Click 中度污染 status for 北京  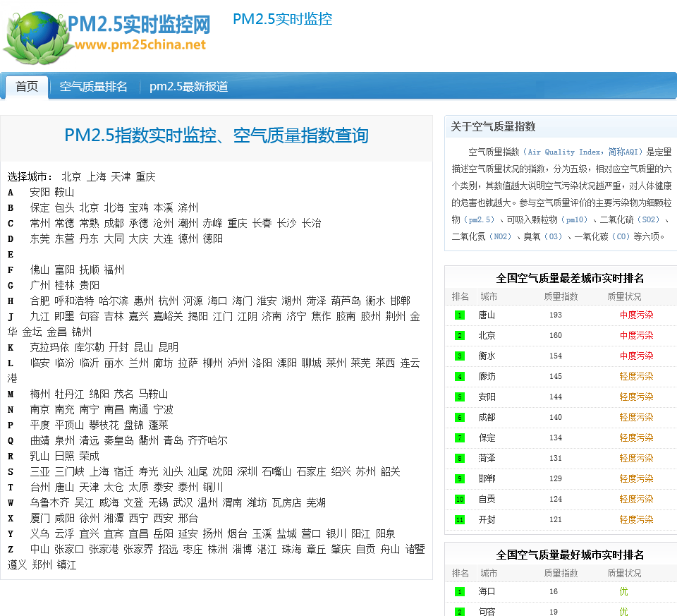636,336
